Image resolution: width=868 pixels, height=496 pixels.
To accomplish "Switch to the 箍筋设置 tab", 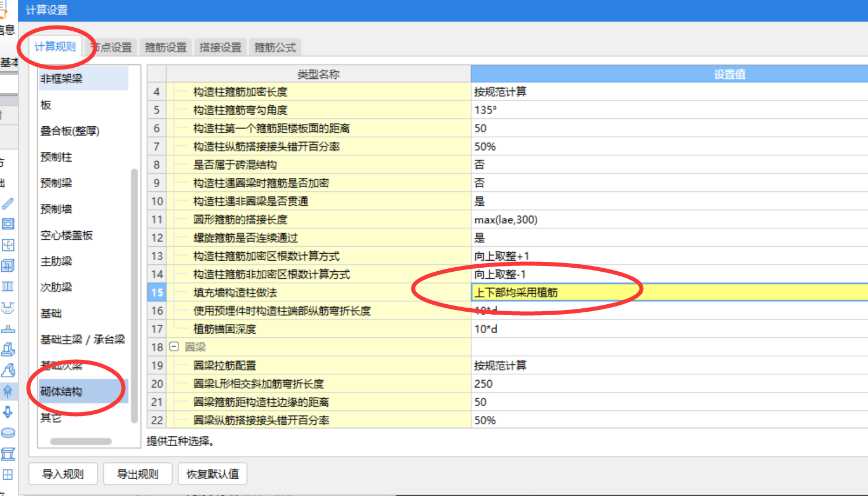I will tap(166, 48).
